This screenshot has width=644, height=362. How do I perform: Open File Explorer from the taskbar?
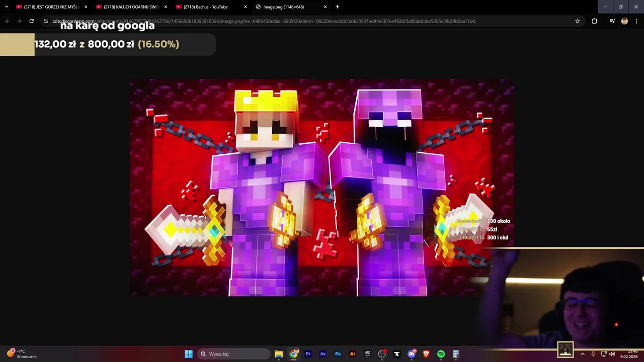coord(278,354)
